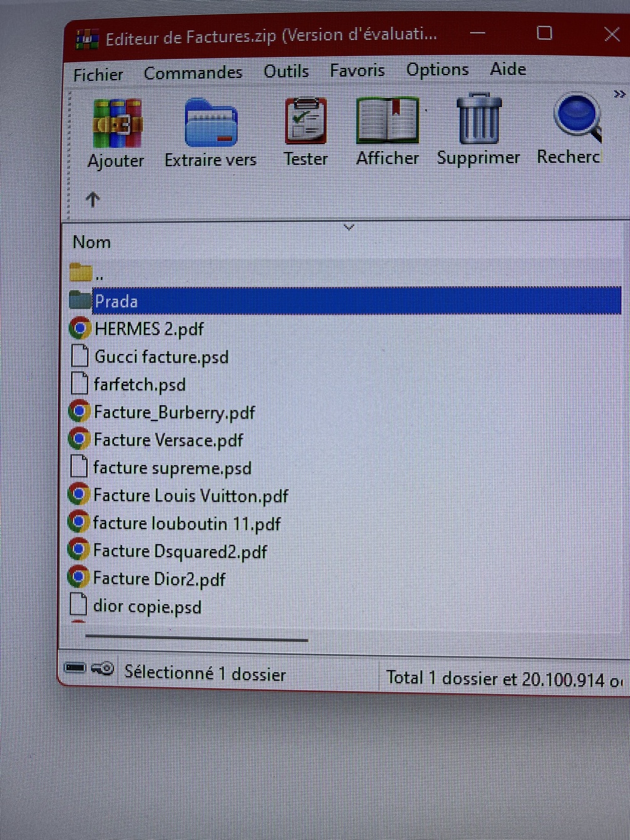Click the horizontal scrollbar under file list
Screen dimensions: 630x840
point(196,639)
